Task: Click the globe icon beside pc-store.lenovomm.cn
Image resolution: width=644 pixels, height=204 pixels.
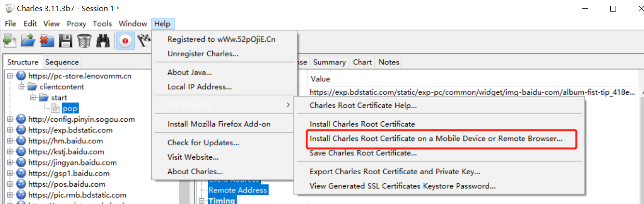Action: [21, 76]
